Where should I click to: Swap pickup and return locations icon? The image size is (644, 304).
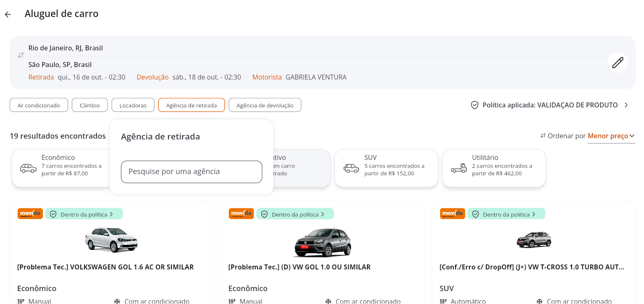coord(21,55)
